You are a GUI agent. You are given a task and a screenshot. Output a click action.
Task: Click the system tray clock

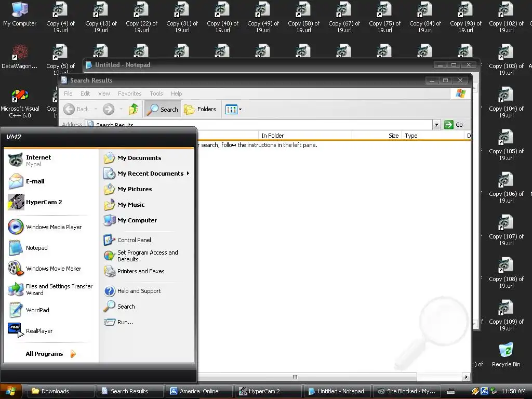point(513,391)
